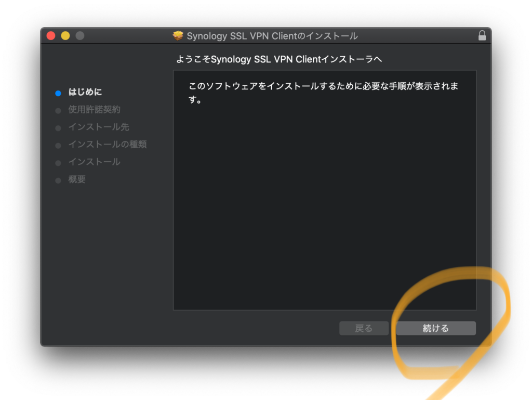Minimize the installer with the yellow button
Screen dimensions: 532x400
(x=65, y=36)
